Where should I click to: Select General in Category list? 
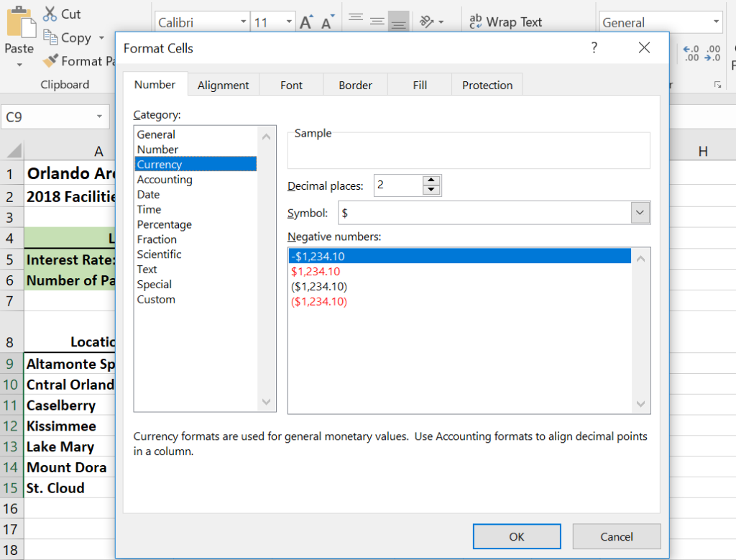195,134
